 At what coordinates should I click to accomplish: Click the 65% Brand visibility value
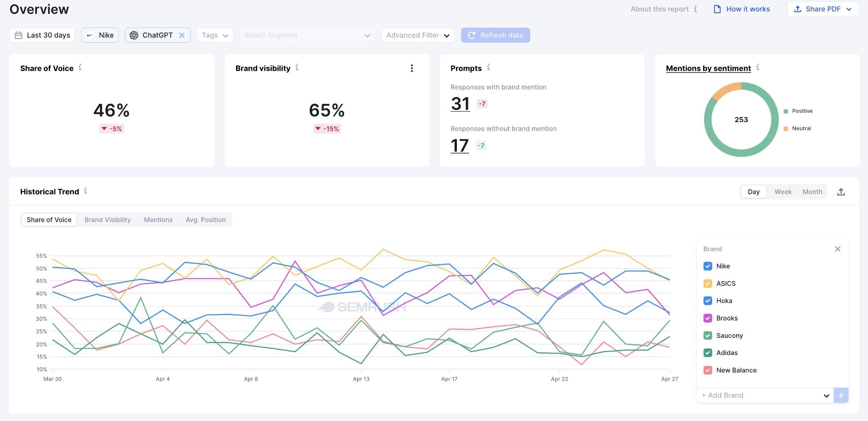coord(327,111)
